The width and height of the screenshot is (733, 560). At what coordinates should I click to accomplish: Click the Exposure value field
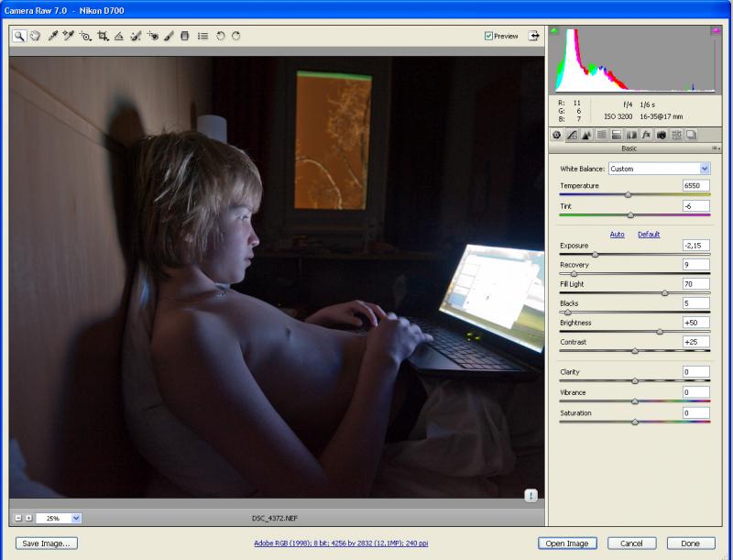click(695, 245)
